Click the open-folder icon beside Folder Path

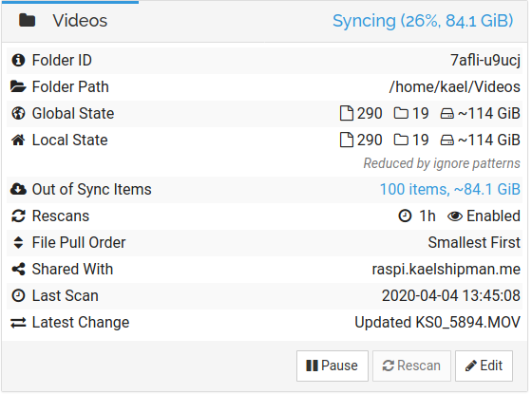[x=18, y=86]
